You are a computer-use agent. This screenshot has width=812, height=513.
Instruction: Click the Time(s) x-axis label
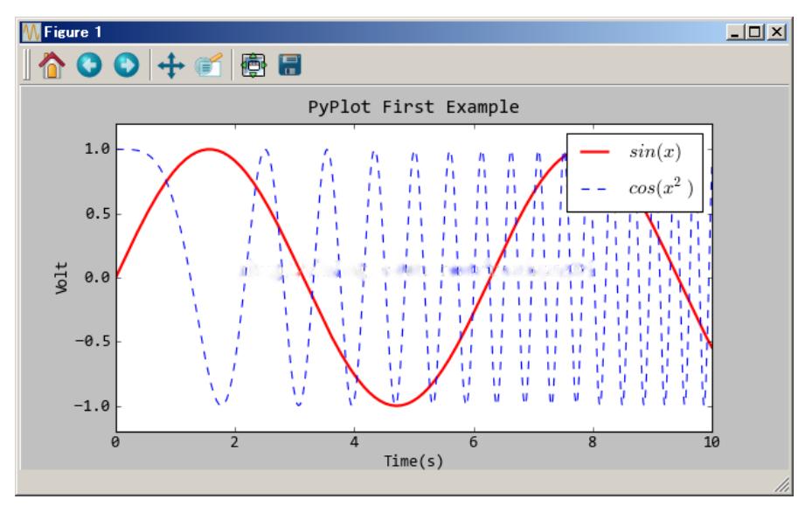click(413, 461)
